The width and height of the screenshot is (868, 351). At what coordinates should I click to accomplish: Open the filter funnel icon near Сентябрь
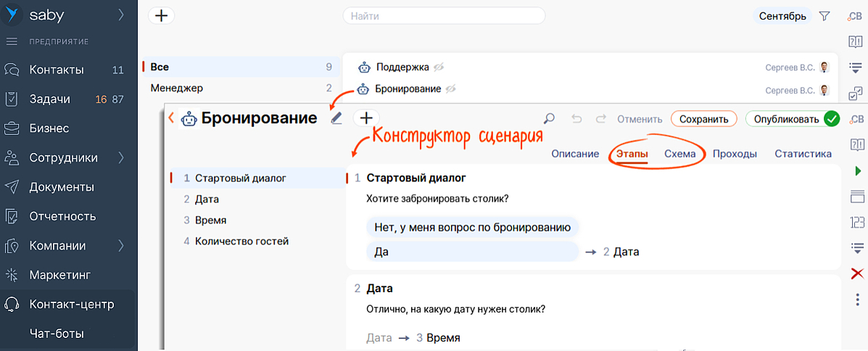(824, 16)
